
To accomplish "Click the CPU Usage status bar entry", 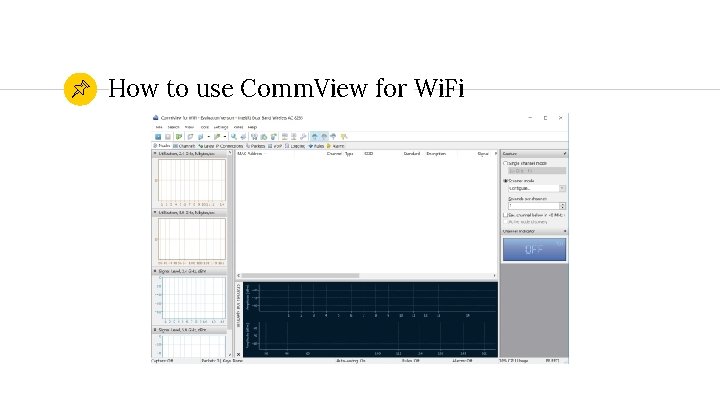I will coord(513,361).
